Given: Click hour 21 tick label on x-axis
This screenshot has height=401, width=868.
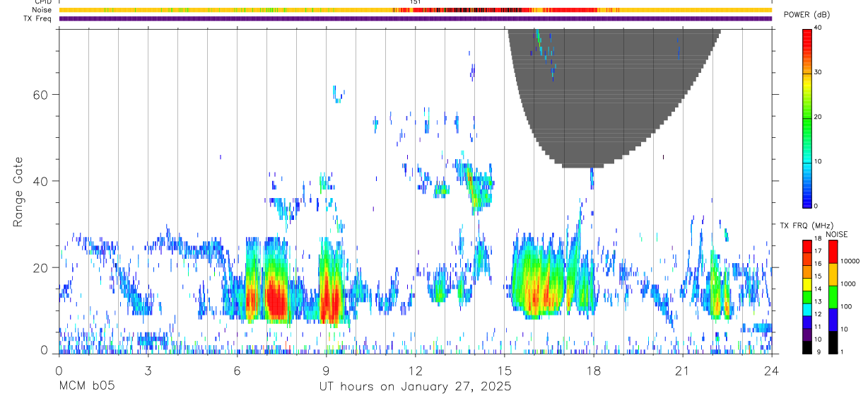Looking at the screenshot, I should [x=683, y=370].
